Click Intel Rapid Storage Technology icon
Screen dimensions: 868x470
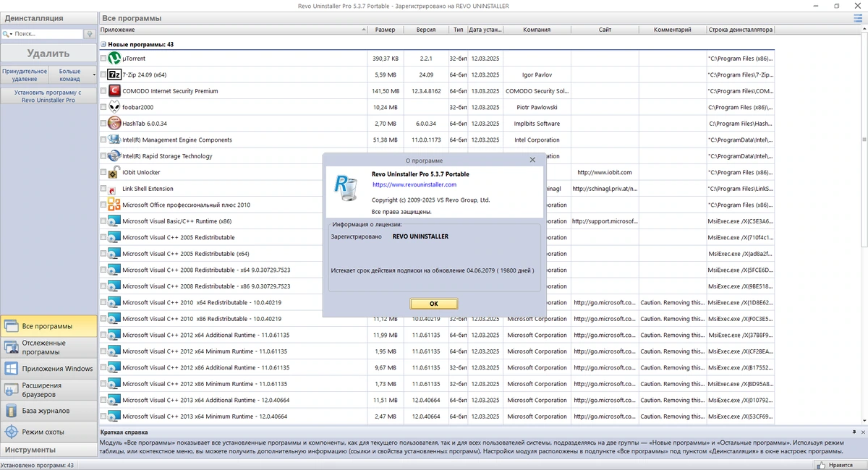tap(114, 156)
